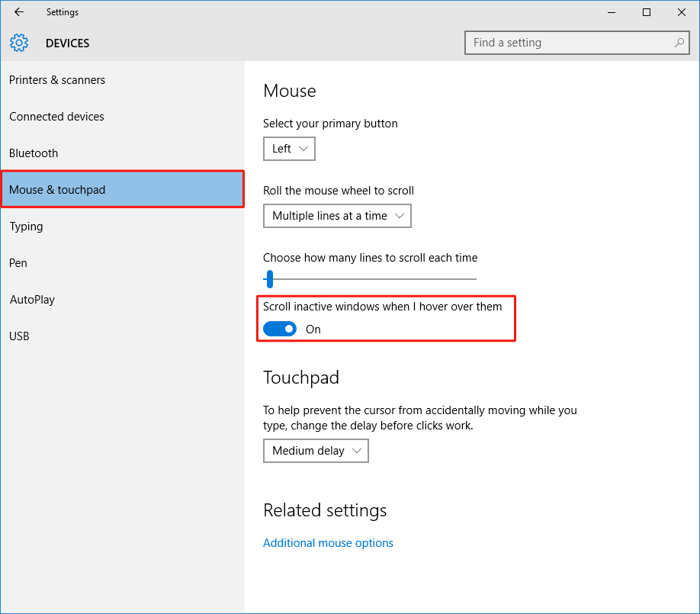Screen dimensions: 700x614
Task: Open 'Multiple lines at a time' dropdown
Action: pos(337,216)
